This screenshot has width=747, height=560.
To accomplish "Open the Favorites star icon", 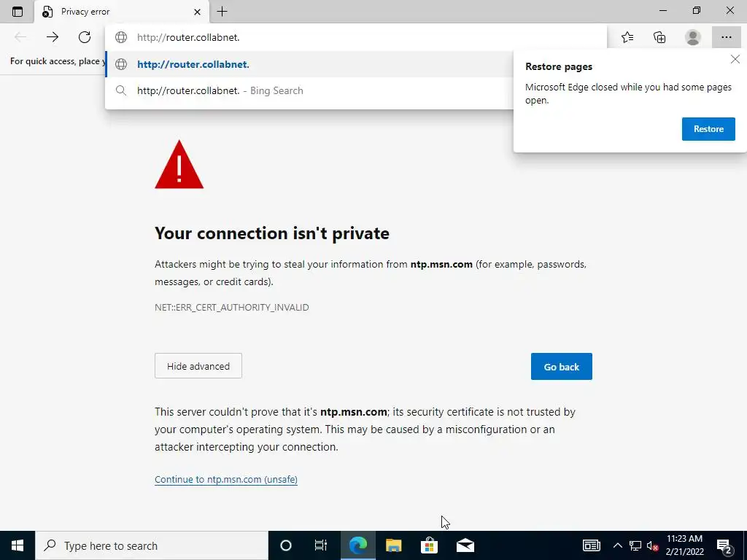I will coord(627,37).
